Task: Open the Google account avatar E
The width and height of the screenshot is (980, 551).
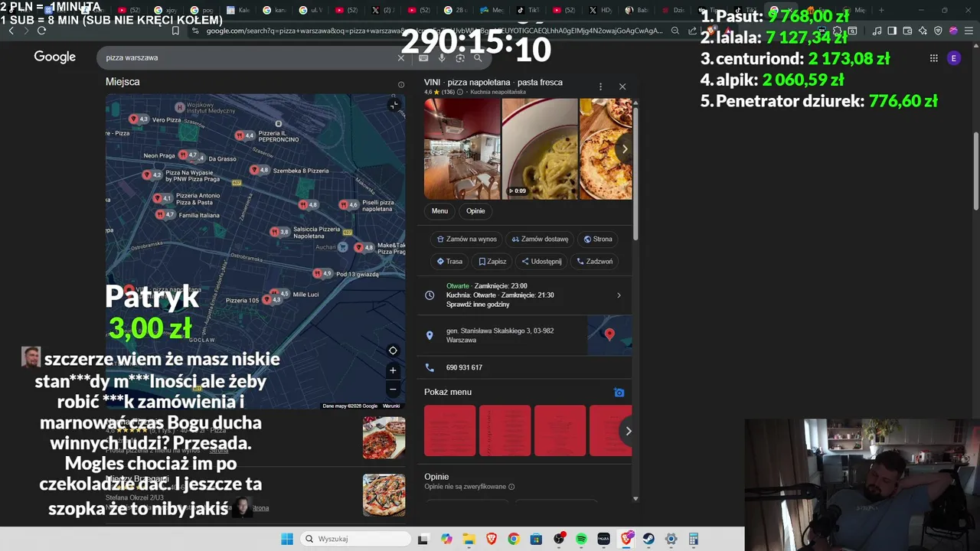Action: click(953, 58)
